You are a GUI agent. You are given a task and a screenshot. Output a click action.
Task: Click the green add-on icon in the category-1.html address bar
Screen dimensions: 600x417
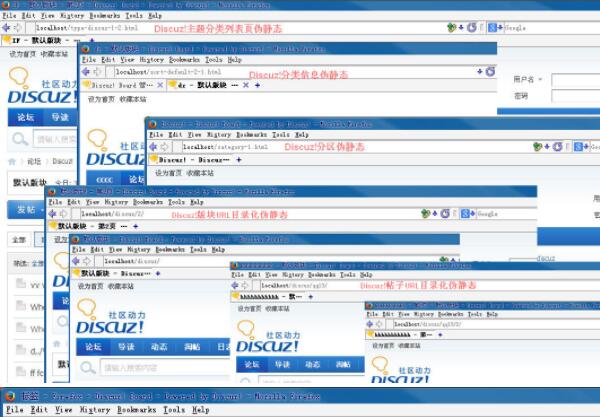point(538,146)
